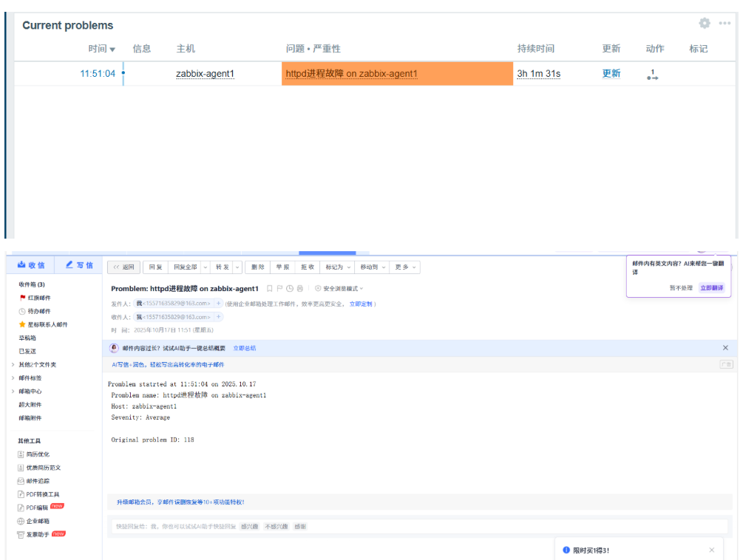Screen dimensions: 740x560
Task: Click the AI assistant avatar icon
Action: coord(114,348)
